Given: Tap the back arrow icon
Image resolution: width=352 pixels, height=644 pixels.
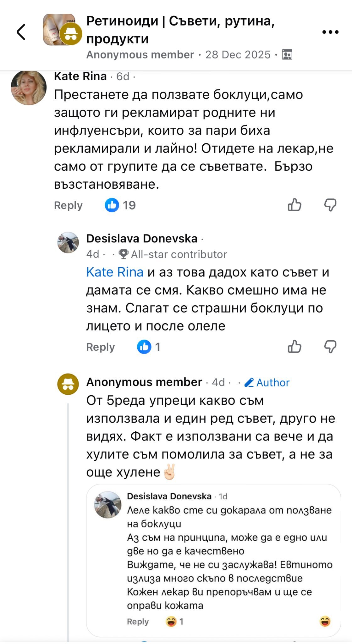Looking at the screenshot, I should click(x=21, y=32).
